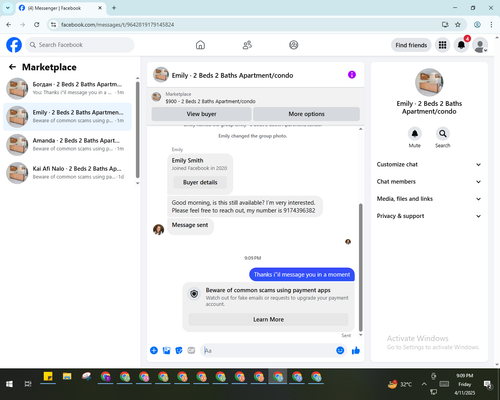The height and width of the screenshot is (400, 500).
Task: Expand Customize chat section
Action: pyautogui.click(x=429, y=164)
